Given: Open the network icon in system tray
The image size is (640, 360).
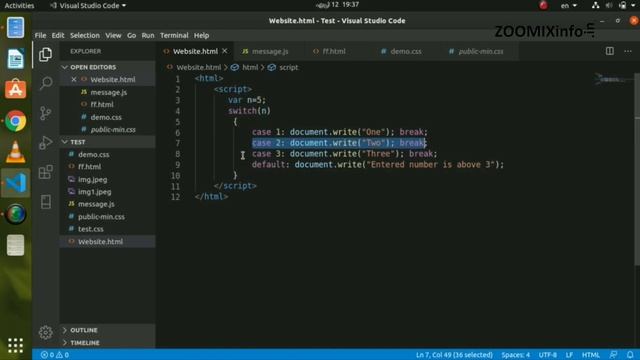Looking at the screenshot, I should (596, 5).
